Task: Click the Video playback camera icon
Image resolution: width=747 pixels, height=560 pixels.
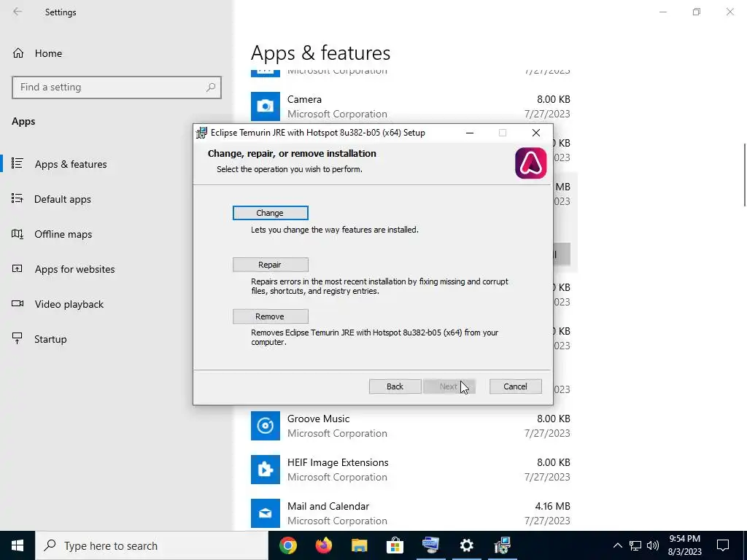Action: 18,303
